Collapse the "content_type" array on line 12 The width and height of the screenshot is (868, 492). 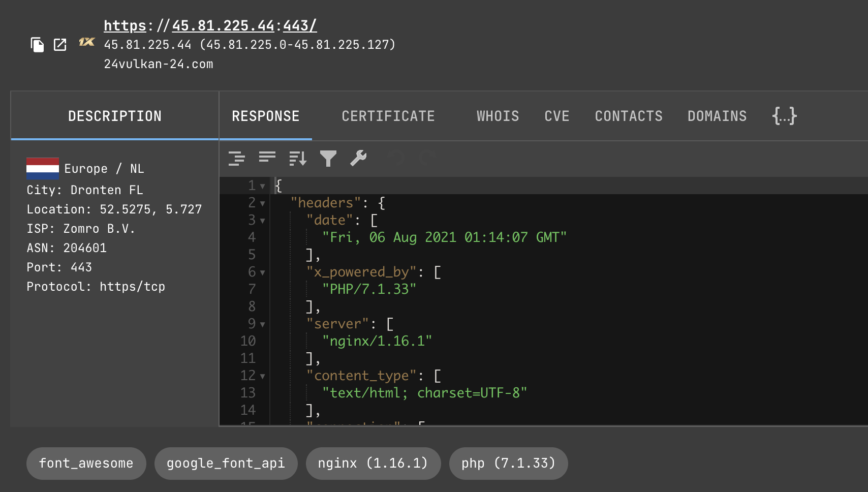click(263, 376)
